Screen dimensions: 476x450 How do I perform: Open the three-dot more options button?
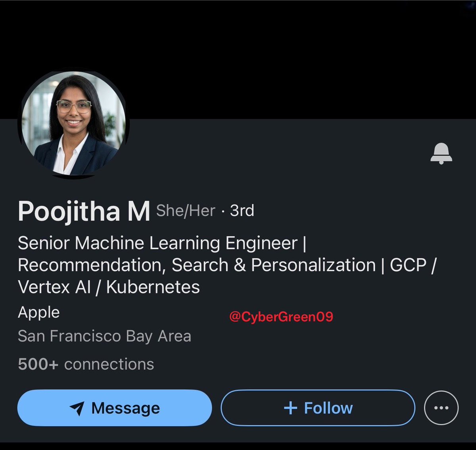click(x=441, y=408)
